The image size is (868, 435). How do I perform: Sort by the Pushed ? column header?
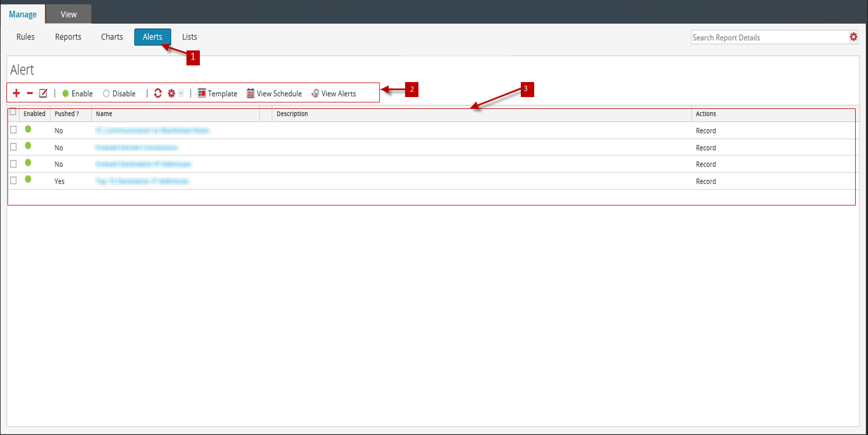[71, 114]
